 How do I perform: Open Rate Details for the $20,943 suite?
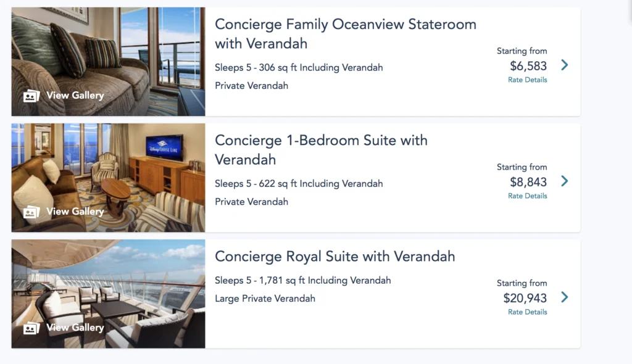(x=527, y=312)
